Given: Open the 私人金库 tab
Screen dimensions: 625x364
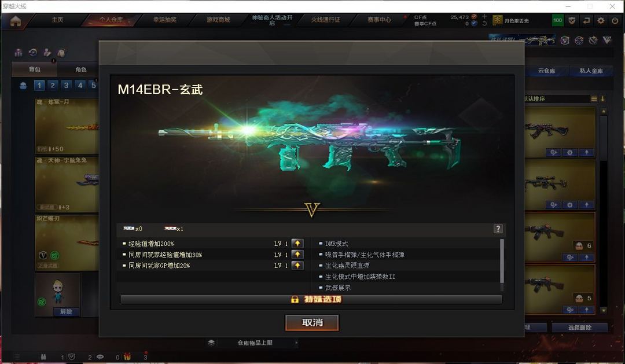Looking at the screenshot, I should 591,71.
